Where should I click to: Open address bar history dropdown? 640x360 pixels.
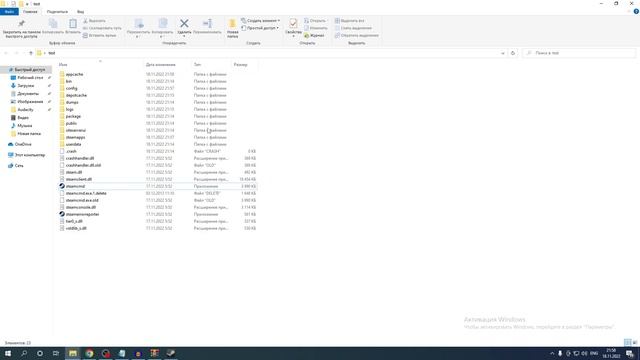click(503, 53)
